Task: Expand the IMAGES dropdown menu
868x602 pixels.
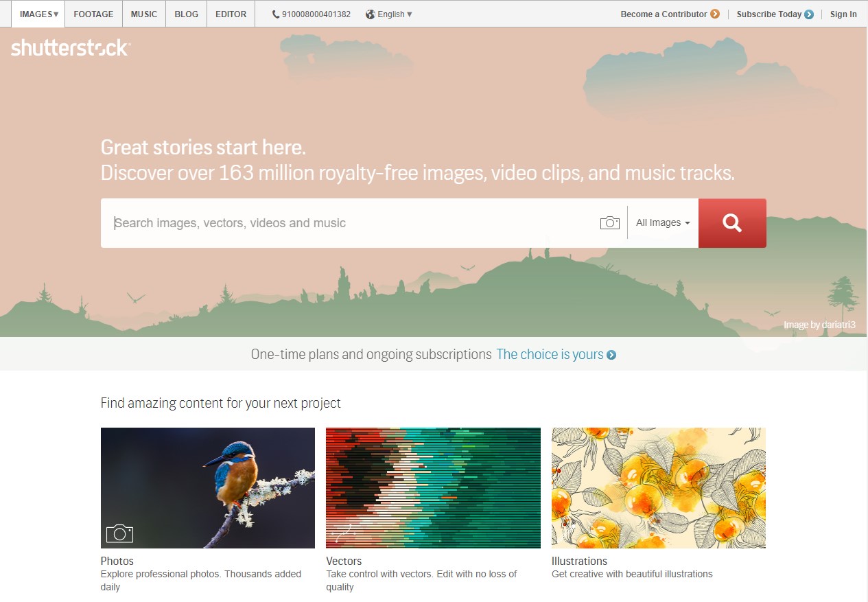Action: pos(38,14)
